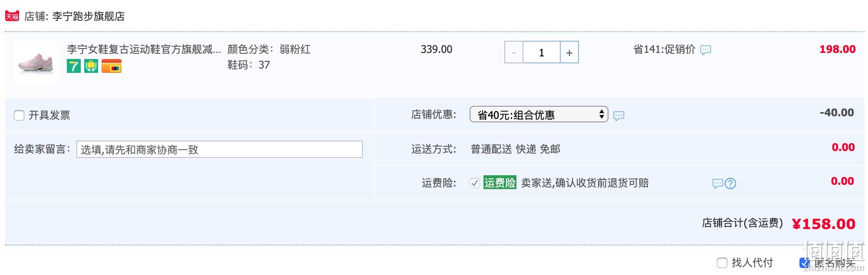Click the seller message input field
This screenshot has height=275, width=868.
point(220,149)
